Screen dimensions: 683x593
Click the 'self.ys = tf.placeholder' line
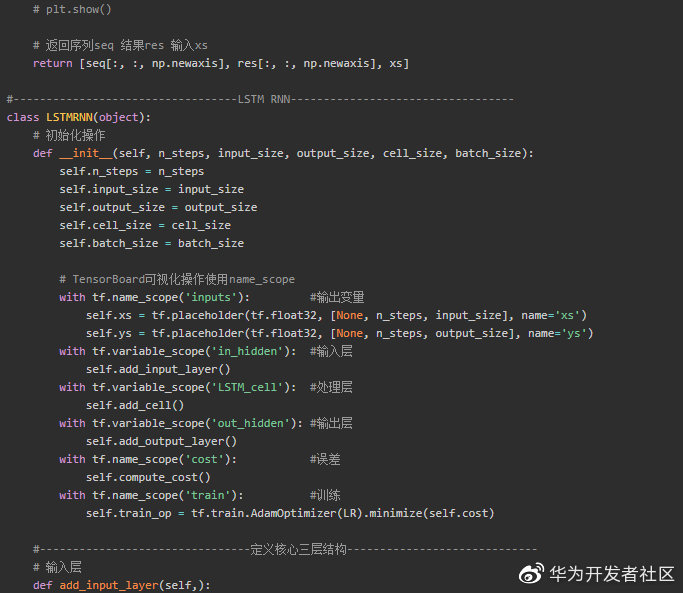[339, 334]
